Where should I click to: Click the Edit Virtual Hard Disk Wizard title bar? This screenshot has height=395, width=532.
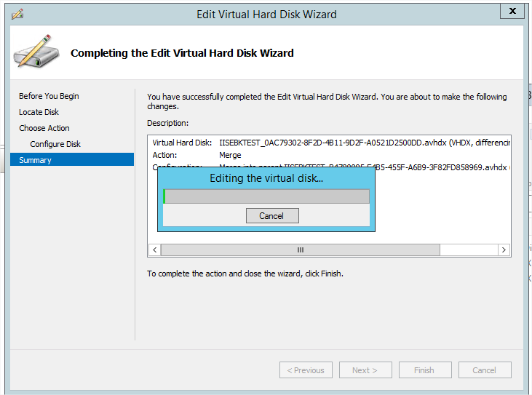click(266, 14)
